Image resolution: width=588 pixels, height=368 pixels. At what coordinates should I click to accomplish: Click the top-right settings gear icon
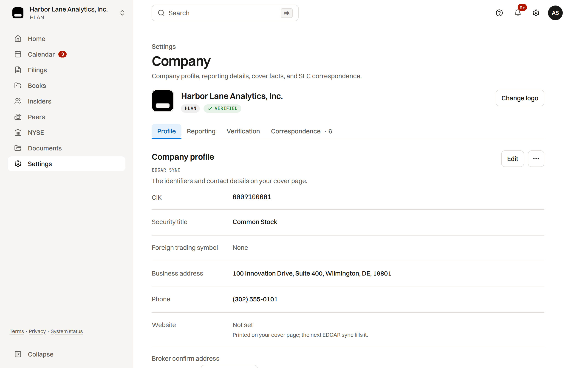[536, 13]
